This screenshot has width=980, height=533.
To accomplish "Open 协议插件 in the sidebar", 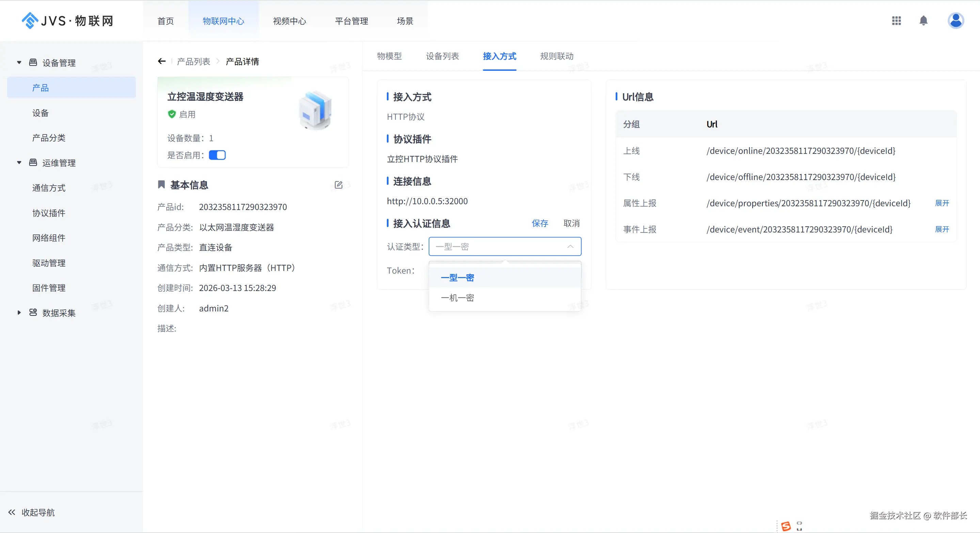I will coord(49,213).
